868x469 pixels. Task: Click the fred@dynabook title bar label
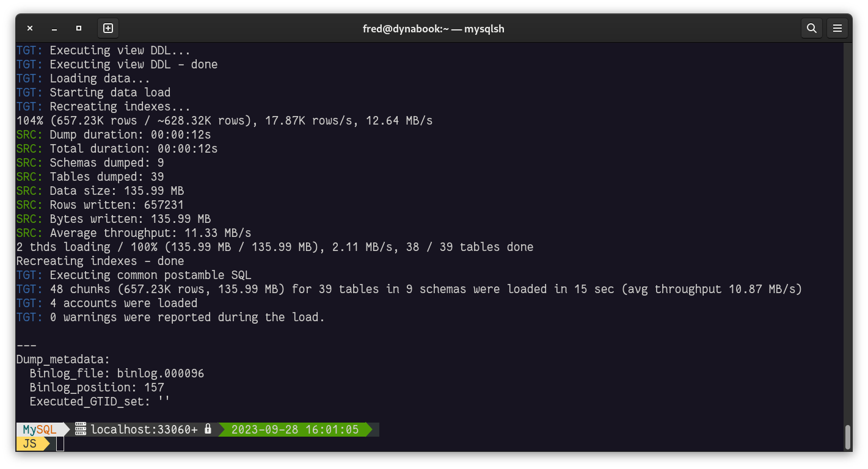[434, 29]
